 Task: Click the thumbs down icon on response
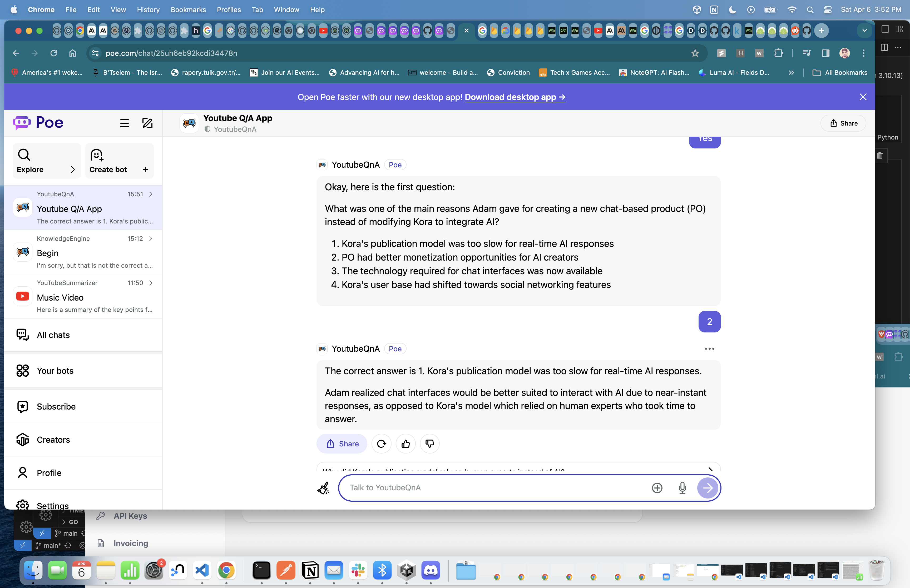pyautogui.click(x=430, y=444)
